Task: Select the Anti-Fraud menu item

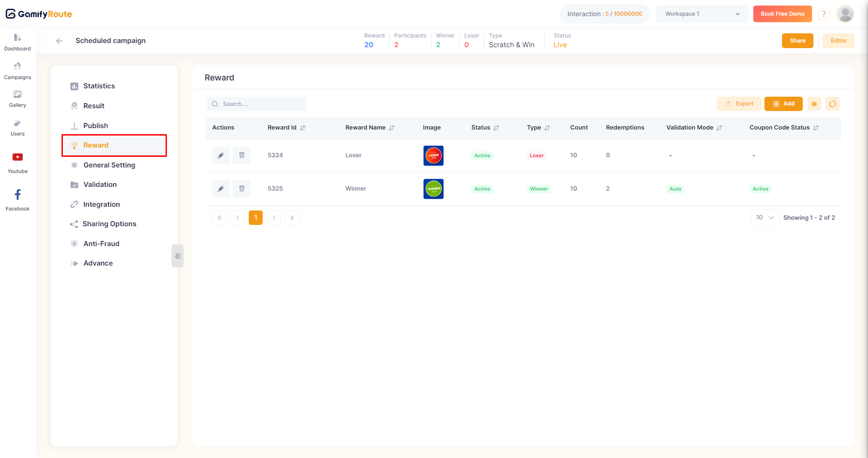Action: coord(101,244)
